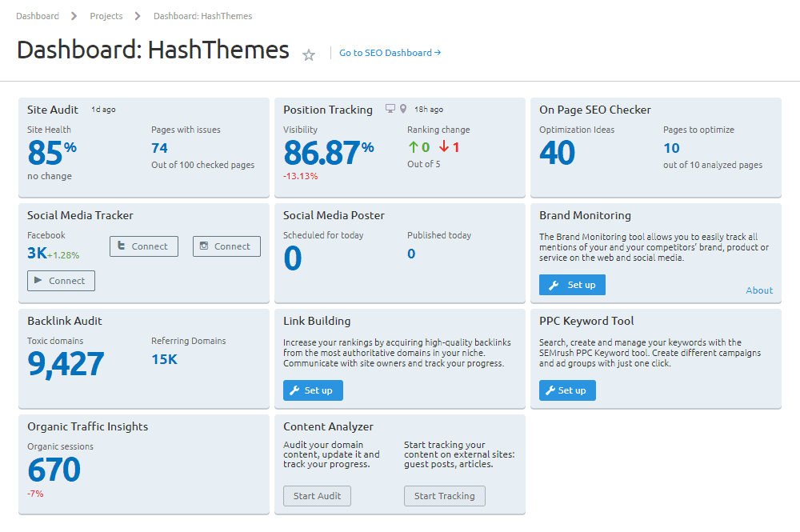
Task: Set up Brand Monitoring tool
Action: (x=573, y=285)
